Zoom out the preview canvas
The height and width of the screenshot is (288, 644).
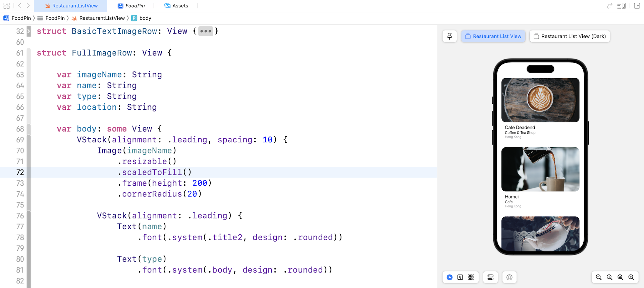click(599, 277)
